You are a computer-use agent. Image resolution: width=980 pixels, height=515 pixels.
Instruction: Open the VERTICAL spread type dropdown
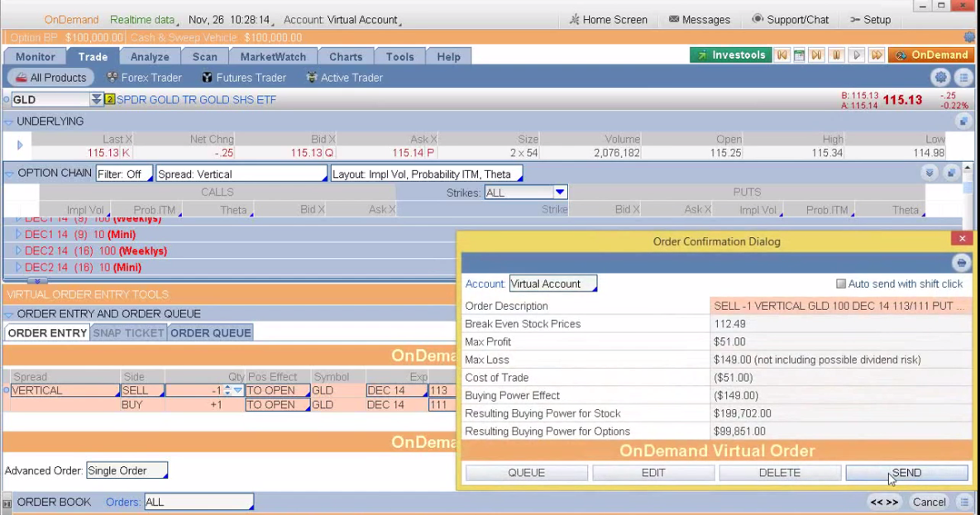(65, 391)
